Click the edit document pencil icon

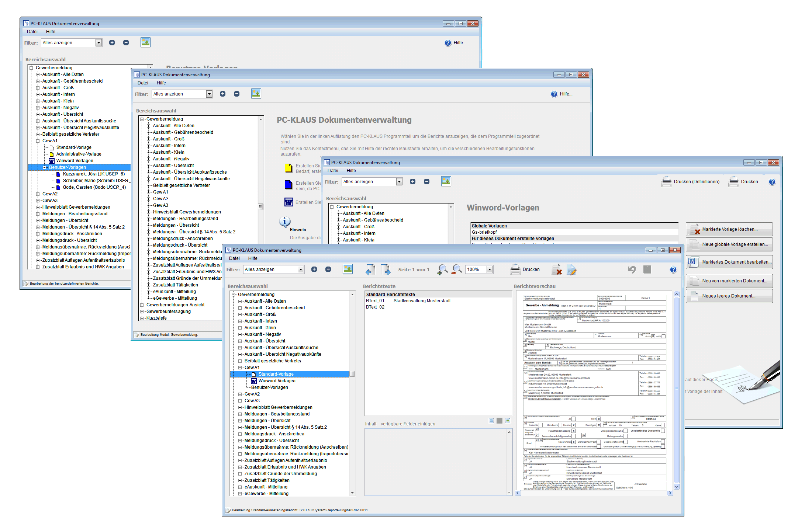coord(571,269)
